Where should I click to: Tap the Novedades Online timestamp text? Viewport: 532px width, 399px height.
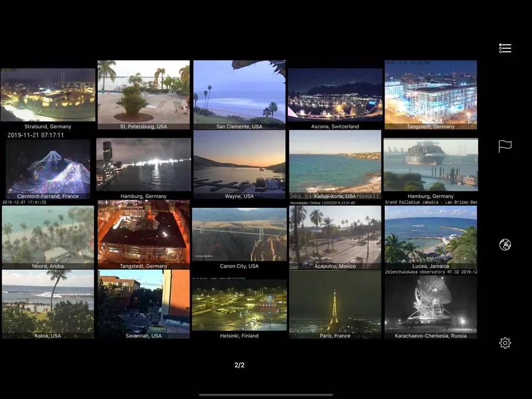click(322, 203)
